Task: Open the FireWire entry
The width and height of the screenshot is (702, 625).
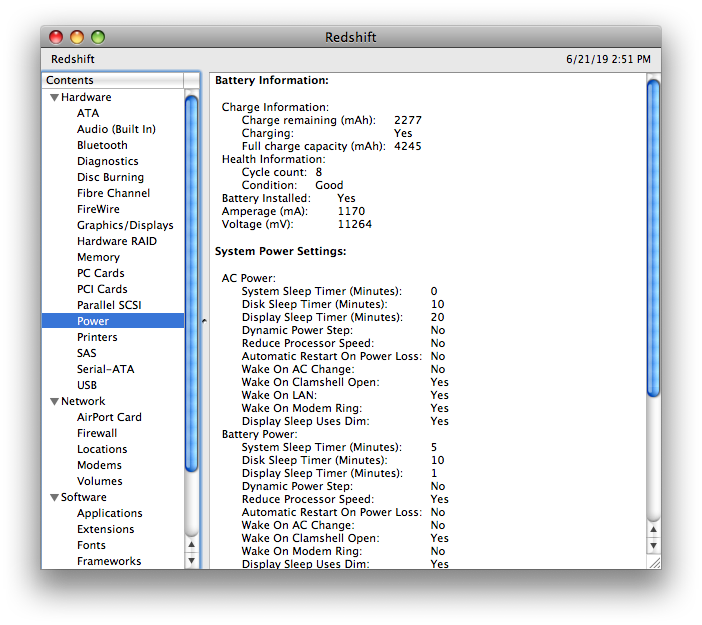Action: (x=98, y=210)
